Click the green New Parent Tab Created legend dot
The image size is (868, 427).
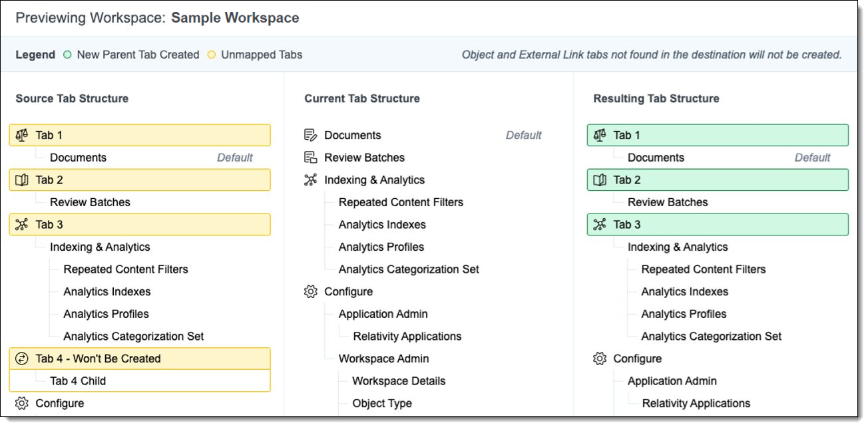pos(67,55)
